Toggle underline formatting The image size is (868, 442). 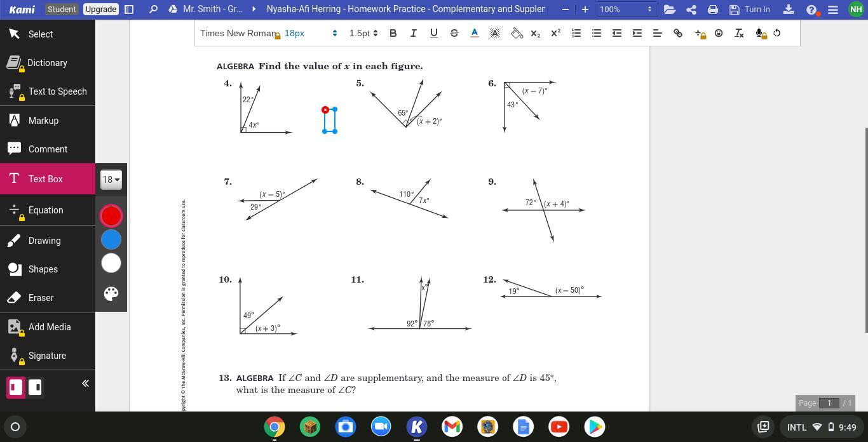[x=434, y=33]
